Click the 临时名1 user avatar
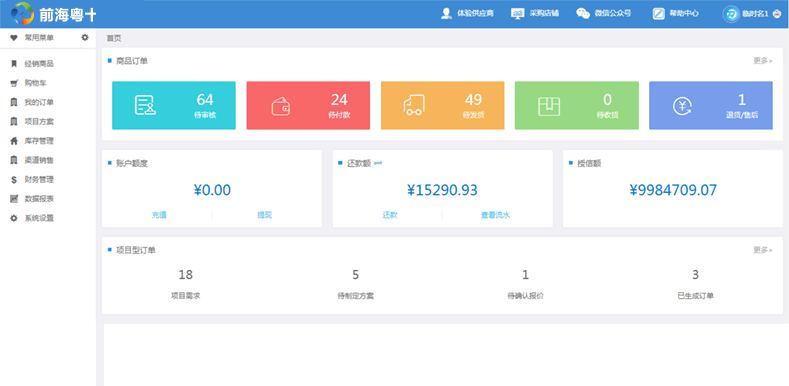789x386 pixels. click(731, 14)
